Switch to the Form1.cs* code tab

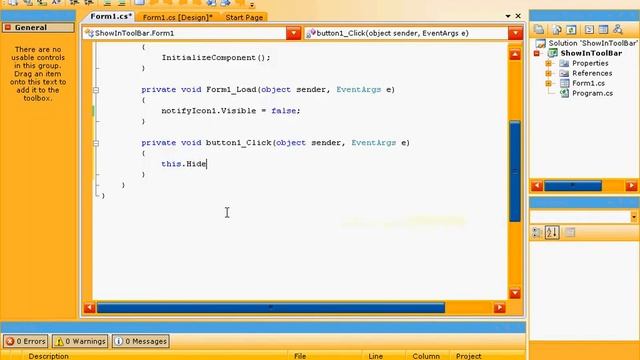111,16
